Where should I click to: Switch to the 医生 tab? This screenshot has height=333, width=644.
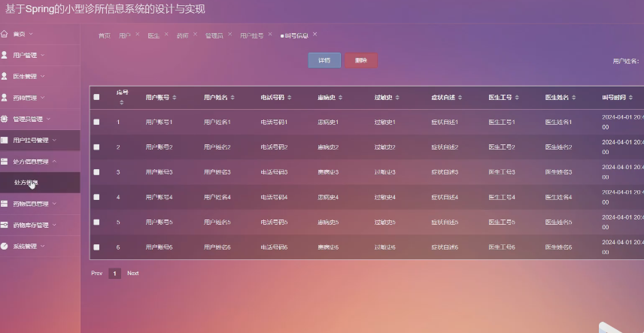tap(153, 36)
